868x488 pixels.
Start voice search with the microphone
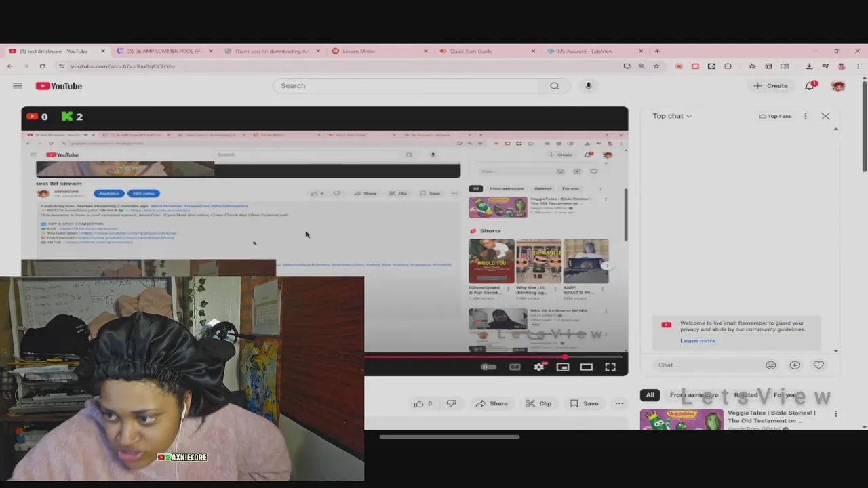pos(589,86)
